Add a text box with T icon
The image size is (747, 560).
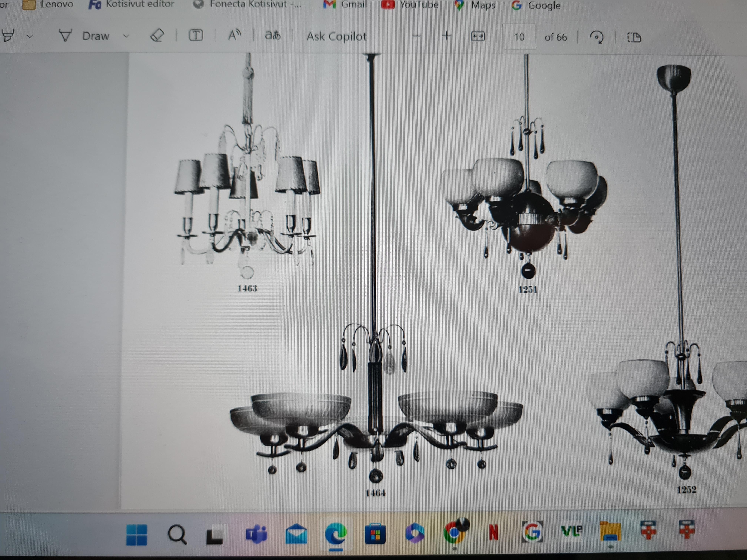click(196, 35)
